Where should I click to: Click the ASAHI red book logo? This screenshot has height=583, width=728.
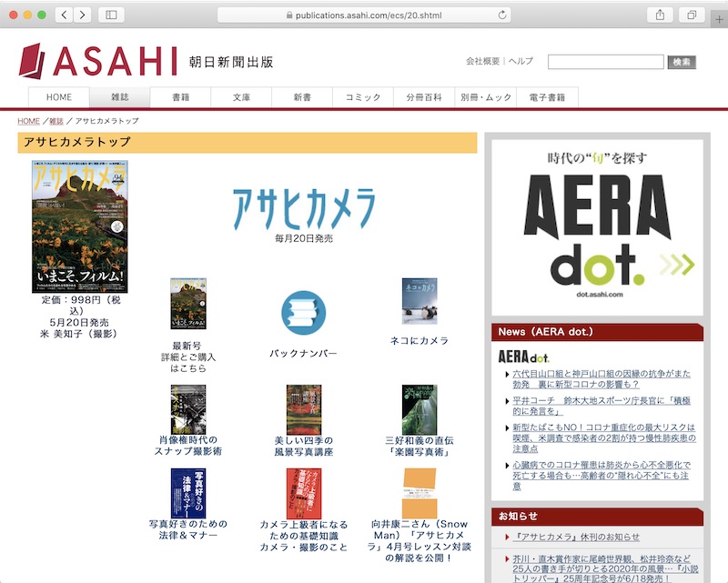click(x=32, y=61)
